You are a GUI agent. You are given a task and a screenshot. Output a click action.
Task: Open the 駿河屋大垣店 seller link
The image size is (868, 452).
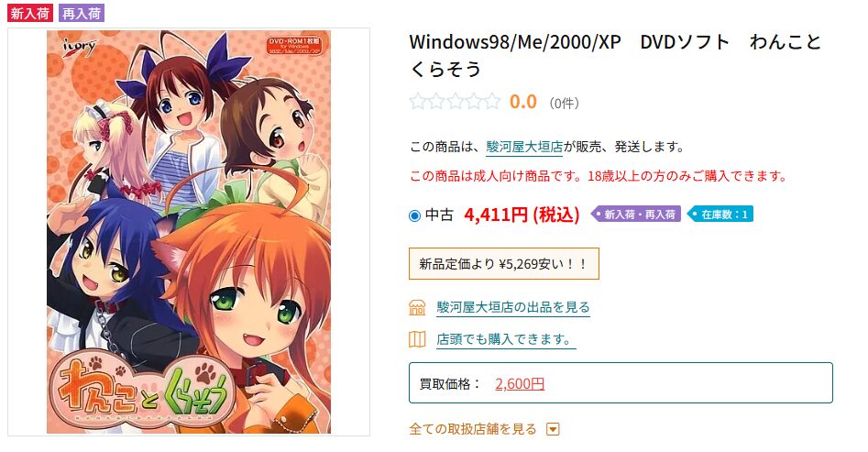(x=524, y=147)
